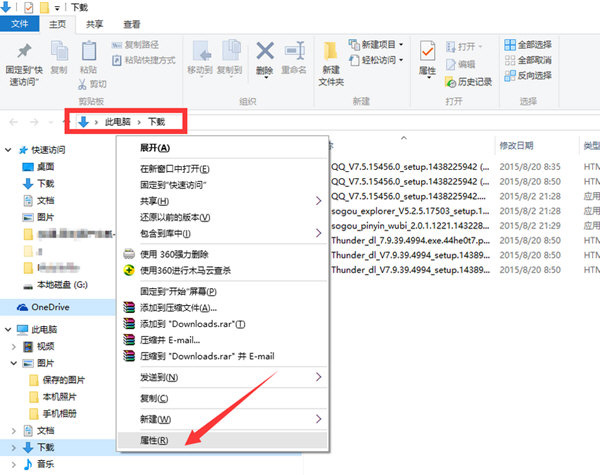Click the 移动到 (Move to) ribbon icon
Image resolution: width=600 pixels, height=475 pixels.
[x=199, y=57]
